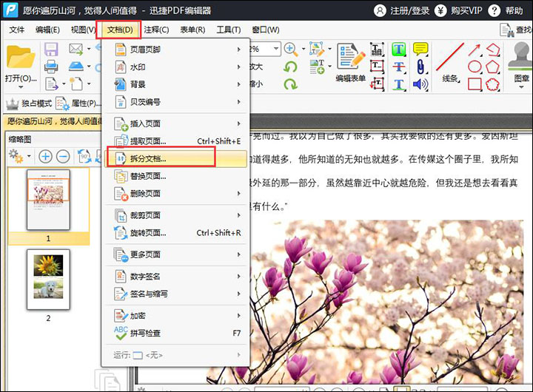Select 拆分文档 from the menu

click(x=176, y=158)
